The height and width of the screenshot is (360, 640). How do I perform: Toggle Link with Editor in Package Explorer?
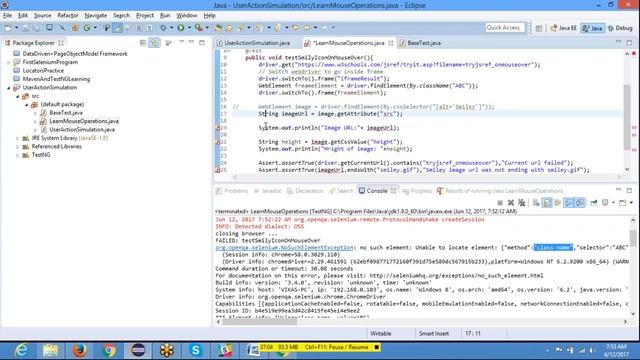pyautogui.click(x=154, y=43)
